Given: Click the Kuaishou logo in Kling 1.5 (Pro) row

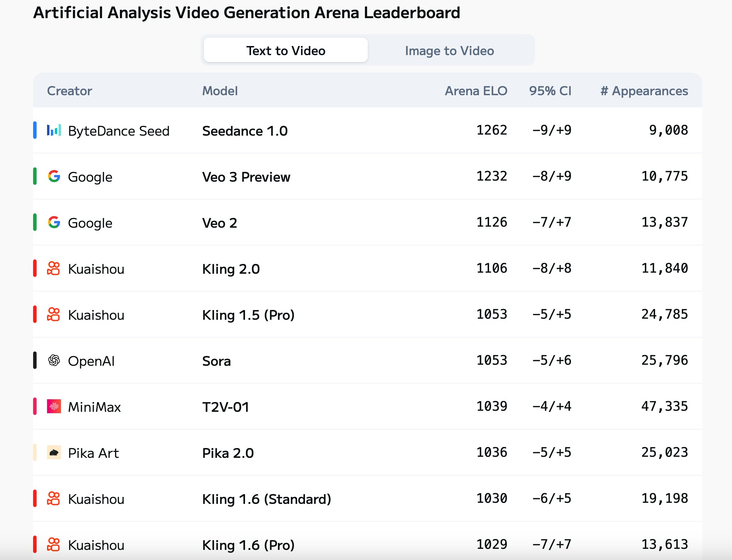Looking at the screenshot, I should [x=54, y=314].
